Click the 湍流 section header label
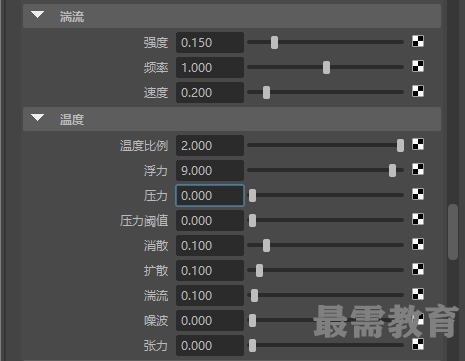Screen dimensions: 465x361 pos(72,16)
